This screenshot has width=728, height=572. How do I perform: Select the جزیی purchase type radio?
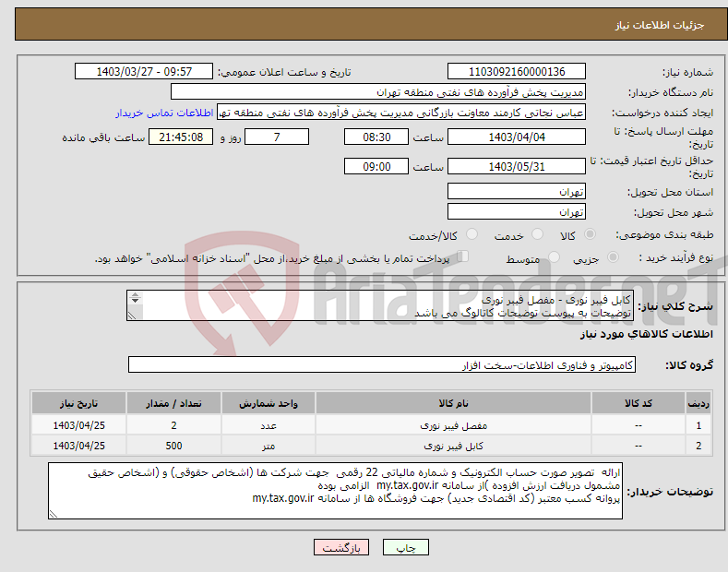point(613,257)
